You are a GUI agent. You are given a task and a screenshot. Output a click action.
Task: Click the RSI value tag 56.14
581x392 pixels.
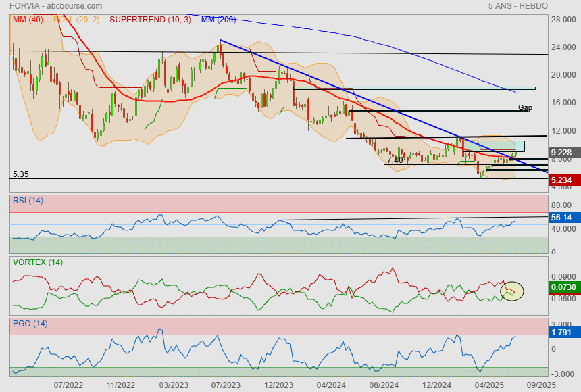coord(565,218)
